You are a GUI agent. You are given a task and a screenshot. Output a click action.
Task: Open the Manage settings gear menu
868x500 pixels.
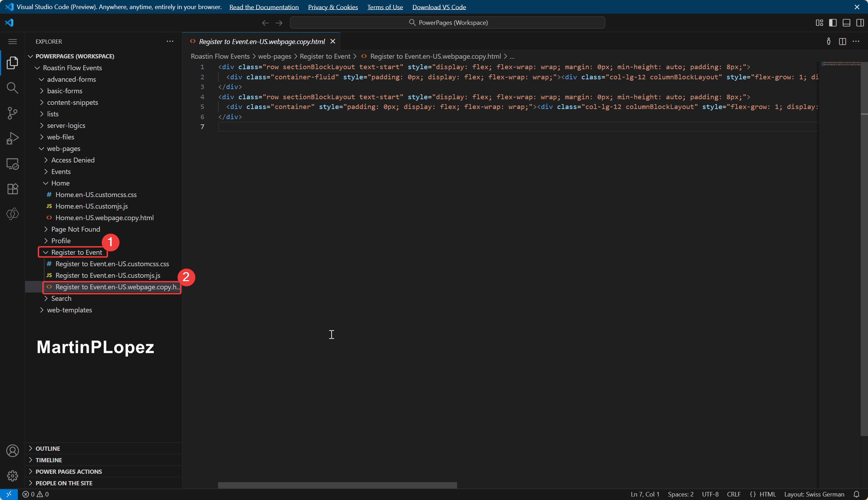(13, 476)
